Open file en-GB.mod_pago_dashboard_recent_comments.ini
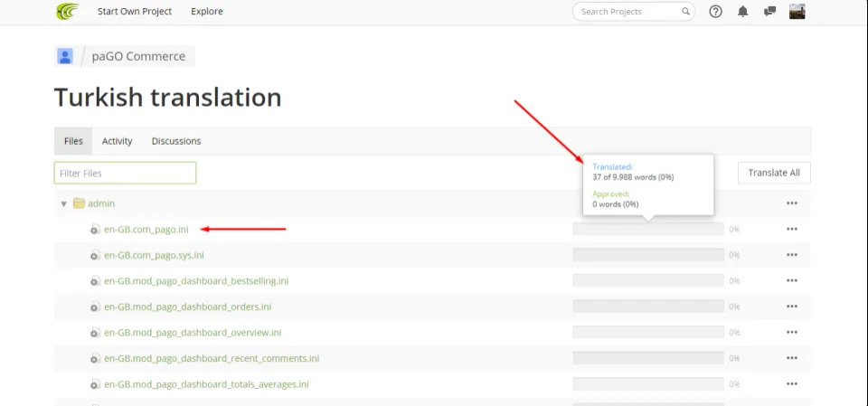The width and height of the screenshot is (868, 406). click(212, 358)
